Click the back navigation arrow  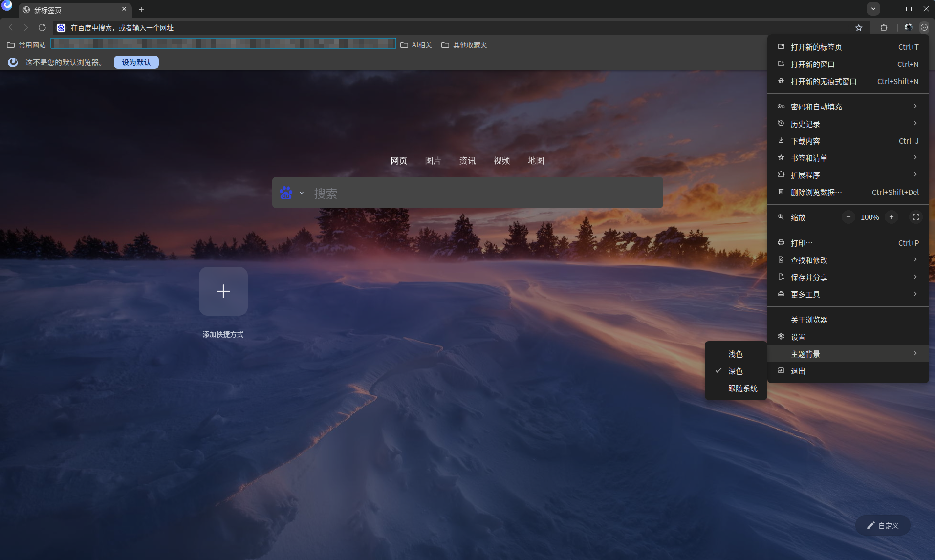11,28
